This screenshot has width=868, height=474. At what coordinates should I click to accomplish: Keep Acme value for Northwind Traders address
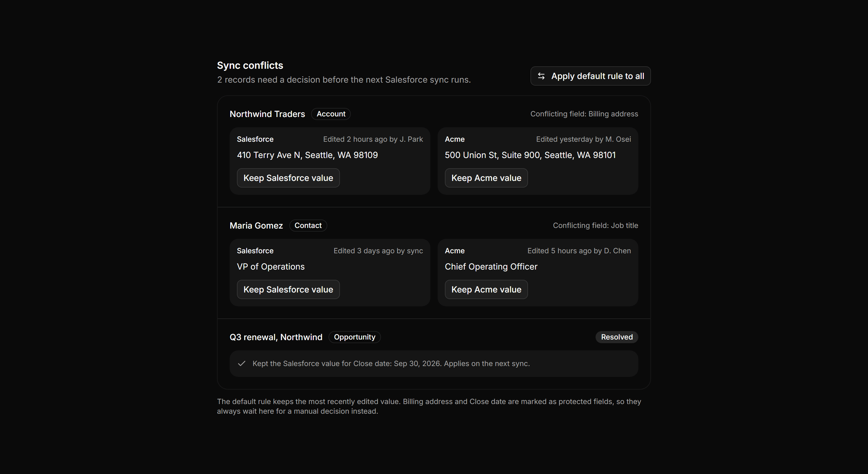tap(486, 178)
